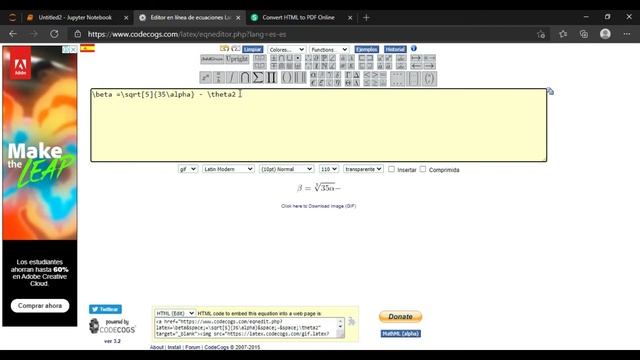Insert the vertical bars bracket template

pos(300,78)
